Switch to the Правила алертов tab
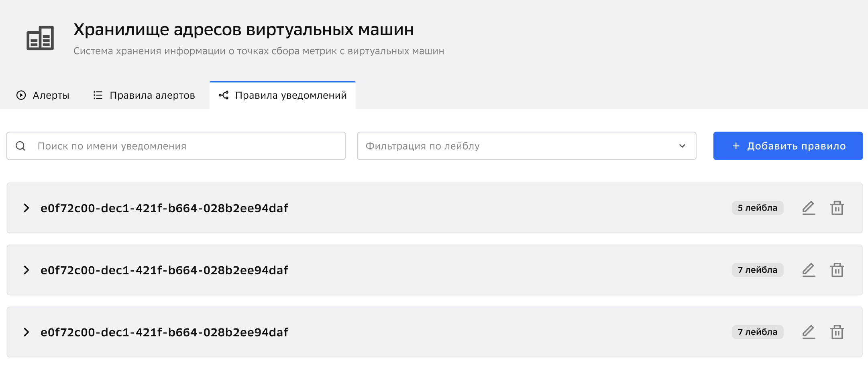 (x=144, y=95)
